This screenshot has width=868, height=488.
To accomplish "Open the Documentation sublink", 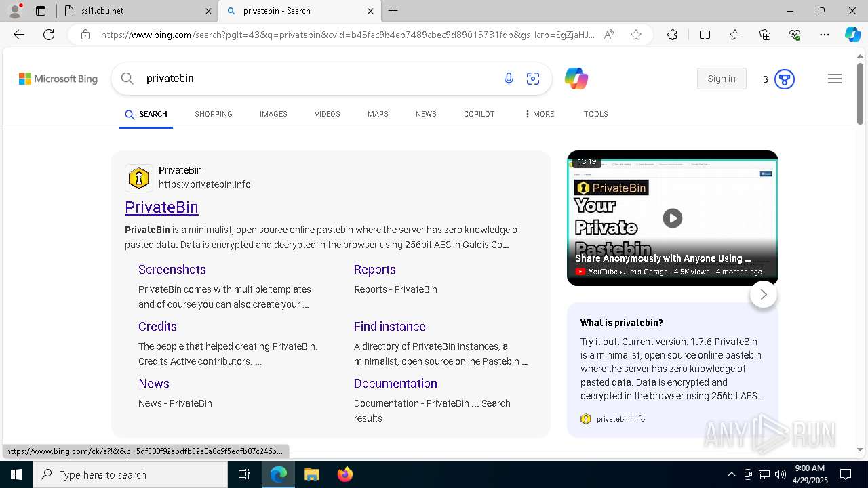I will tap(395, 384).
